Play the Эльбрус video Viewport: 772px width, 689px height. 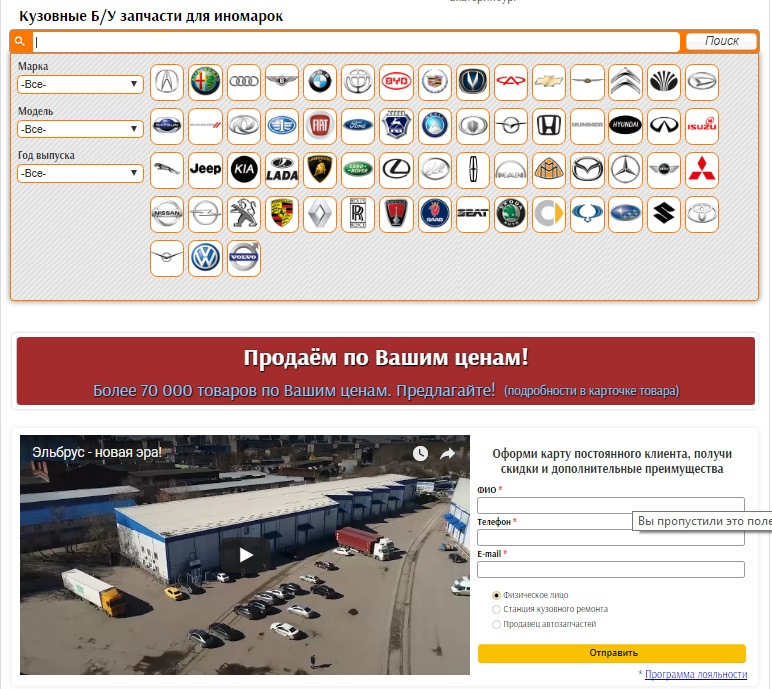pos(245,556)
